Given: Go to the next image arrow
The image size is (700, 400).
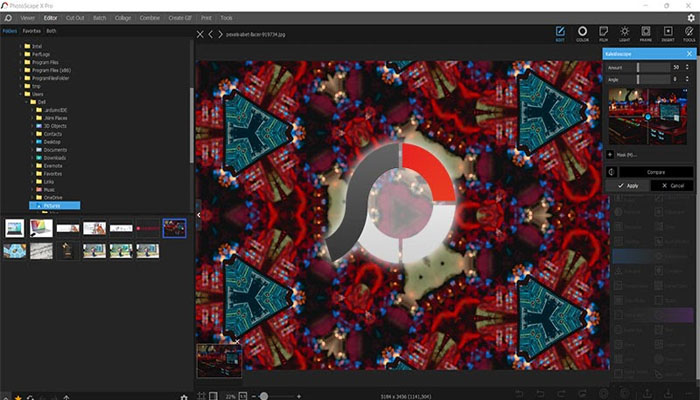Looking at the screenshot, I should pos(221,34).
